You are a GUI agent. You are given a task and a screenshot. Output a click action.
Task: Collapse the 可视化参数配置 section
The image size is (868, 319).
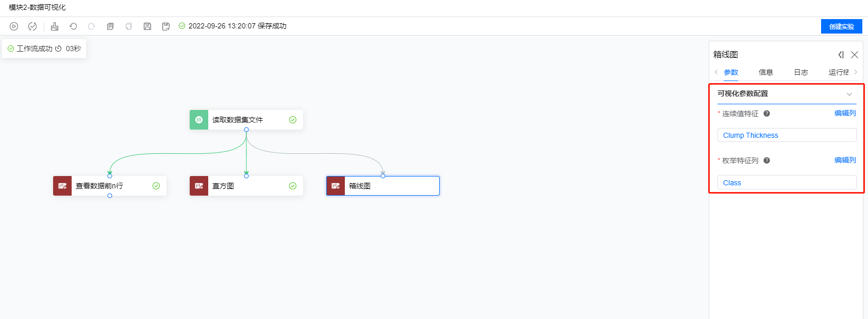pos(849,94)
